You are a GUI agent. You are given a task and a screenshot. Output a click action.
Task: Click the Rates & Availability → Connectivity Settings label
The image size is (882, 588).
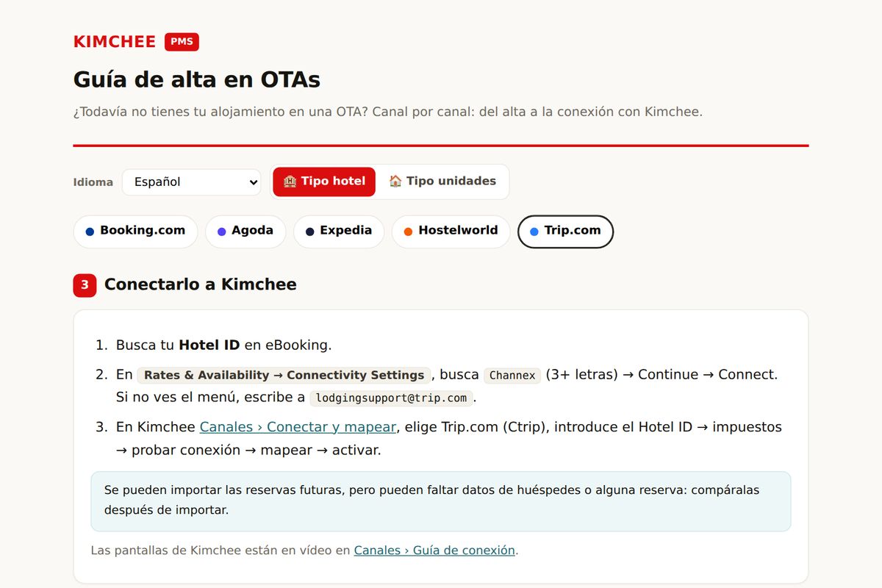click(284, 376)
